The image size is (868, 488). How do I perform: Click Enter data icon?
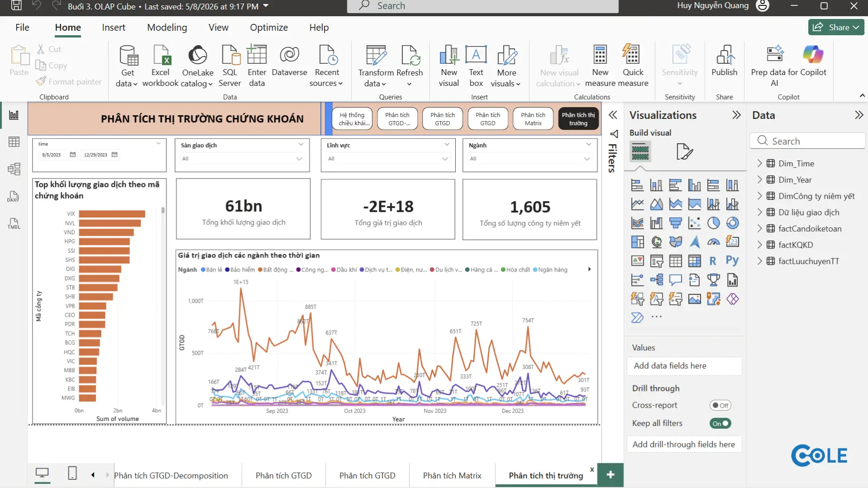pyautogui.click(x=257, y=66)
